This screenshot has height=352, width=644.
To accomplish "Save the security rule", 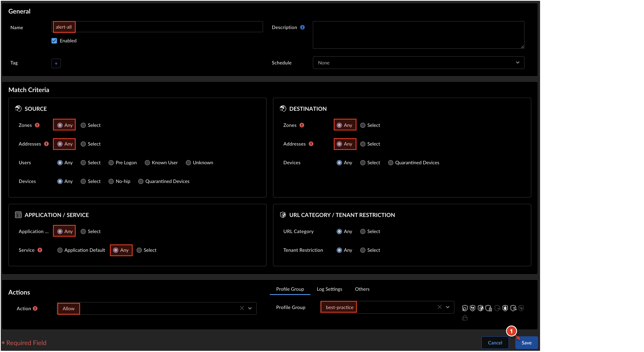I will [526, 342].
